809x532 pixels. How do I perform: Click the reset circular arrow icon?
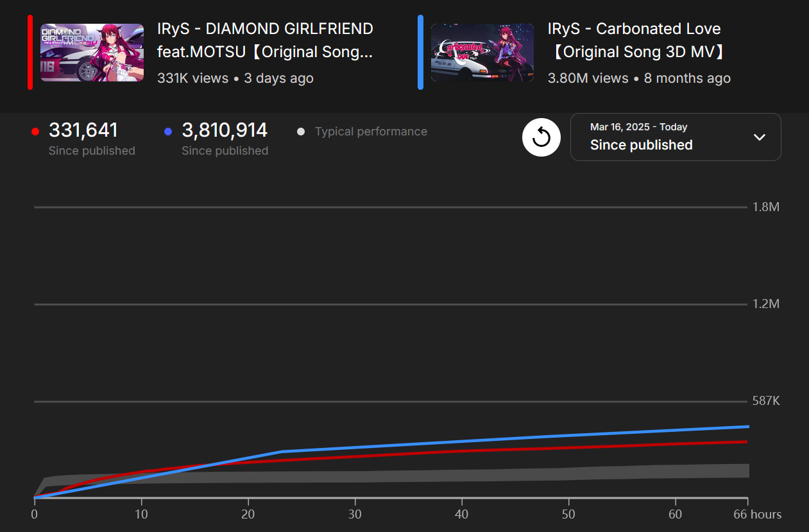coord(541,137)
